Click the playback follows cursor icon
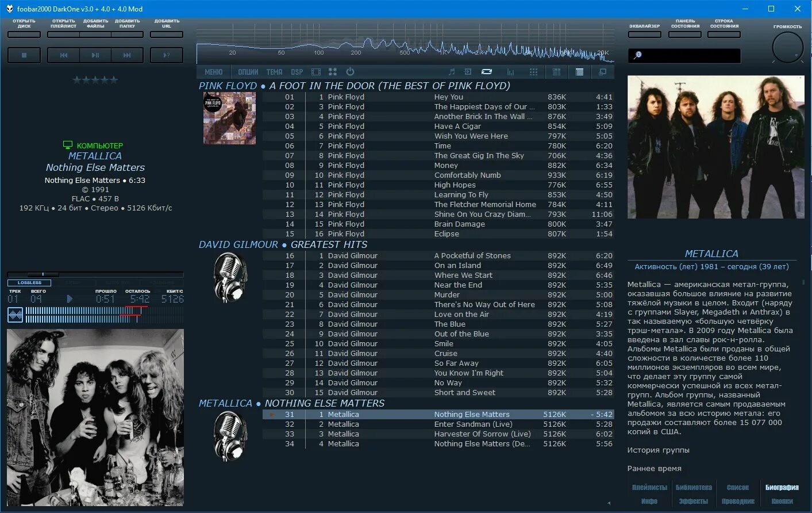 pos(468,72)
